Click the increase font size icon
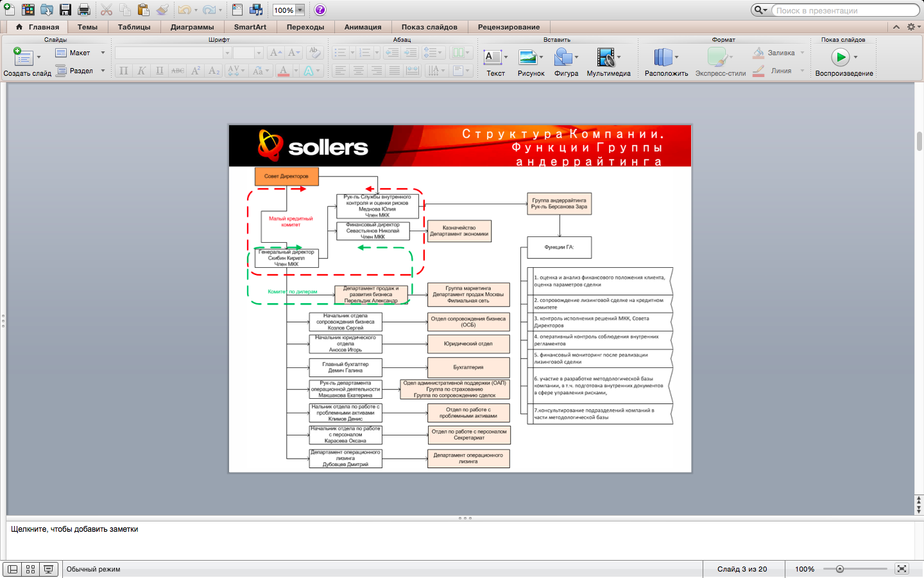924x578 pixels. tap(275, 53)
